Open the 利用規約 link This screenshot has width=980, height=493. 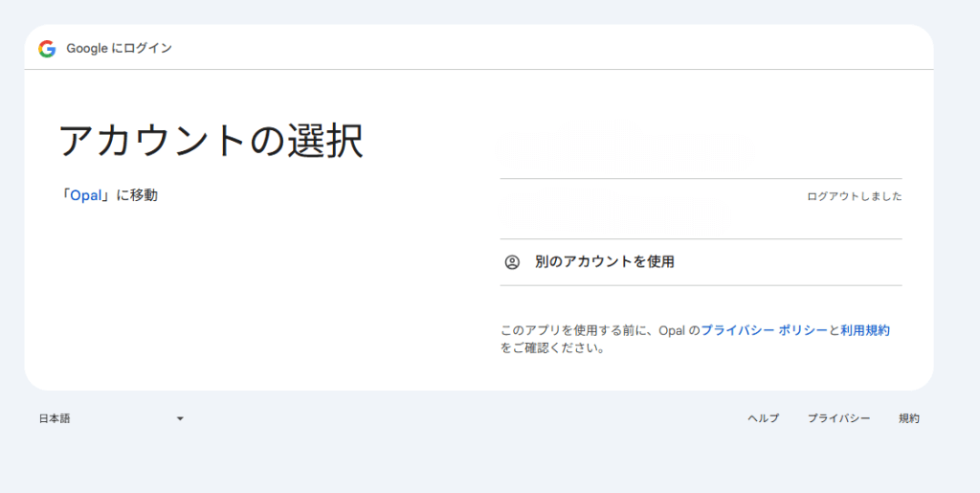[865, 330]
